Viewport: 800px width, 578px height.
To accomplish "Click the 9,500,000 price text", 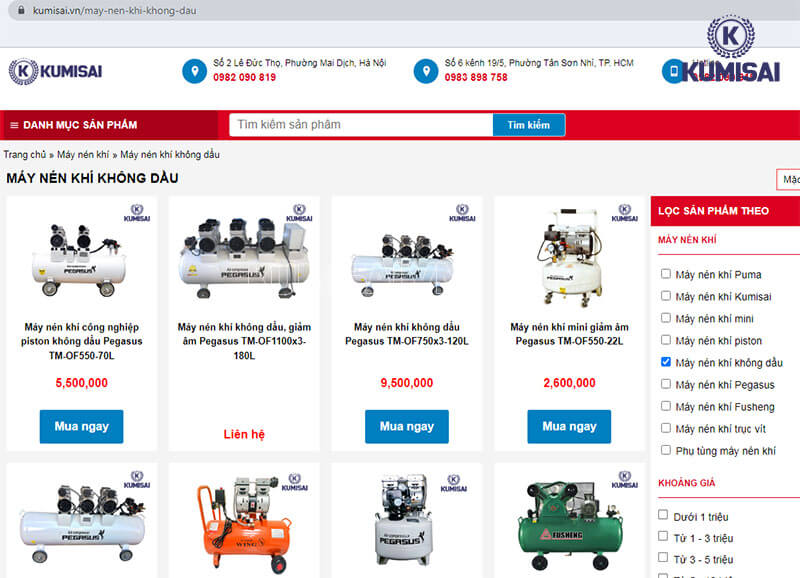I will tap(407, 383).
